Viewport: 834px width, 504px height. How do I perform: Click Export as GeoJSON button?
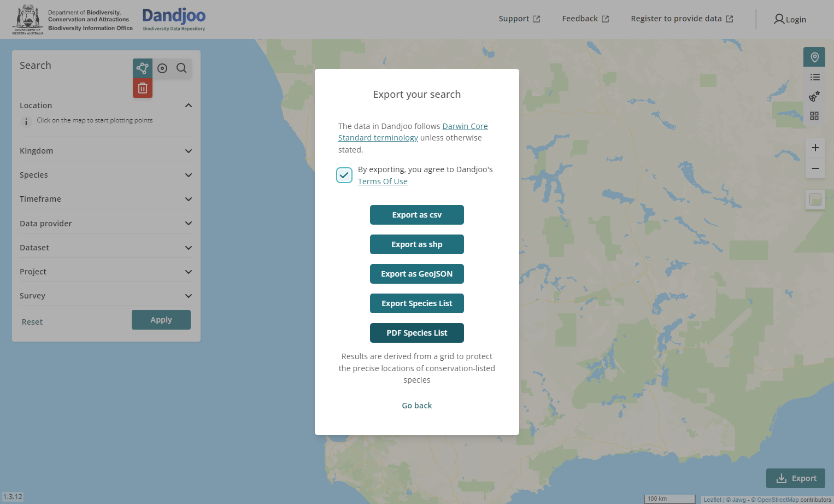417,274
